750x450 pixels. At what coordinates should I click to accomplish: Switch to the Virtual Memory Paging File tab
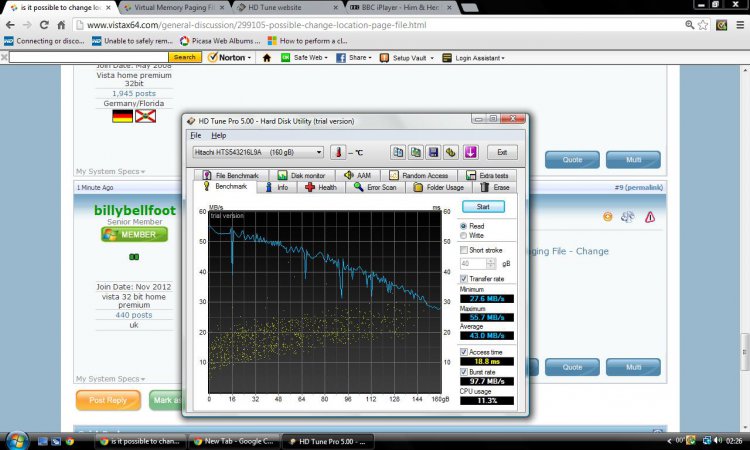tap(174, 8)
